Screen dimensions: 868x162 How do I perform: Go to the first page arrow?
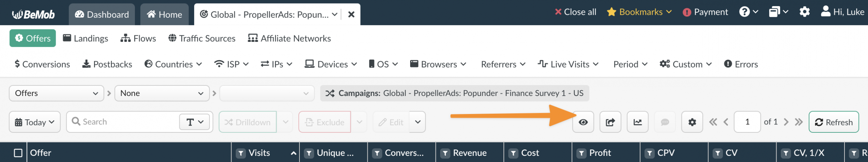[713, 122]
